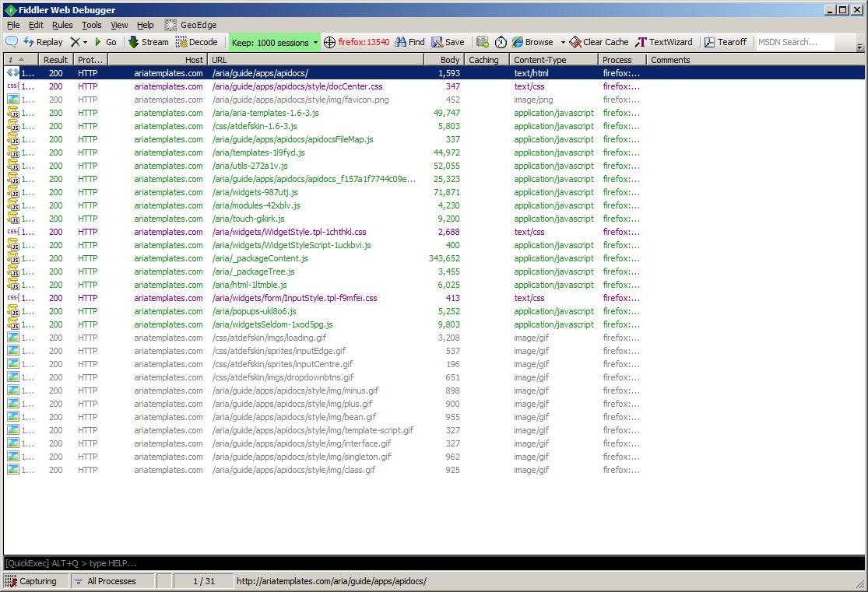Click the JS icon of the apidocsFileMap.js row
Viewport: 868px width, 592px height.
tap(12, 139)
